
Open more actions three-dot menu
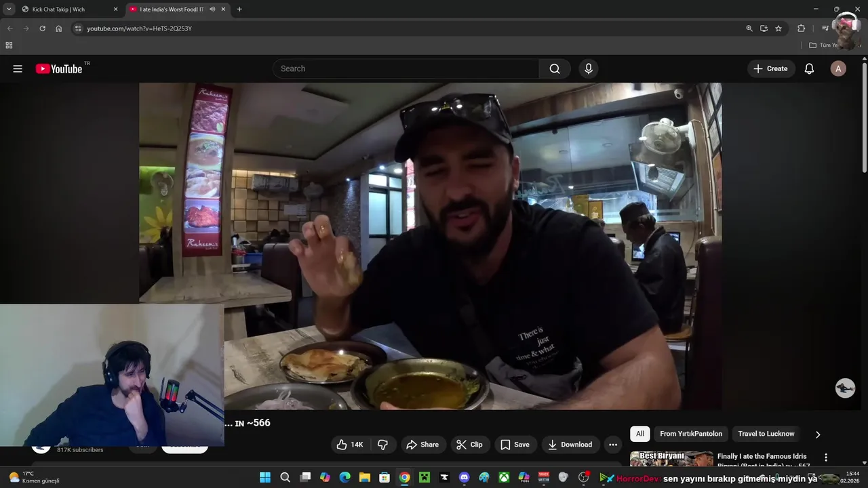click(x=613, y=445)
